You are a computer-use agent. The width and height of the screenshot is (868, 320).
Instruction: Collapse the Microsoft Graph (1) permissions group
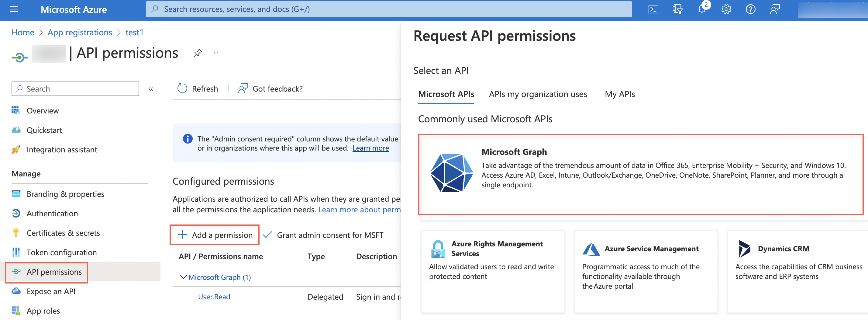tap(183, 277)
